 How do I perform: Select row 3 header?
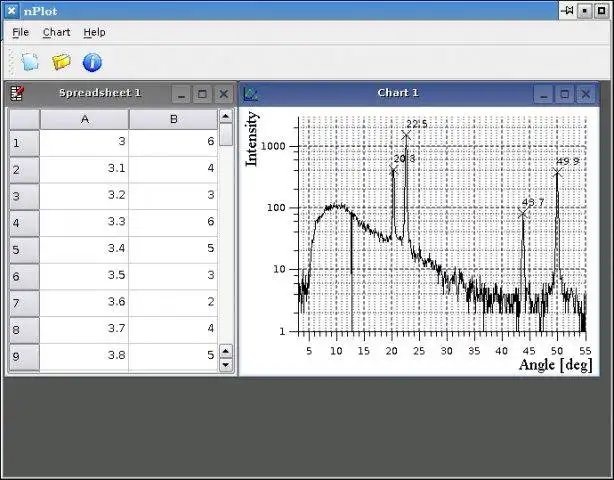pos(24,197)
